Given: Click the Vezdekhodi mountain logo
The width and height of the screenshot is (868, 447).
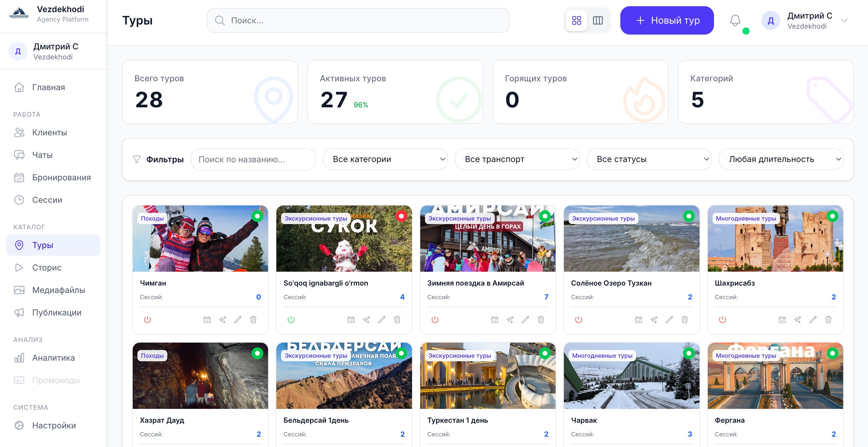Looking at the screenshot, I should pos(19,14).
